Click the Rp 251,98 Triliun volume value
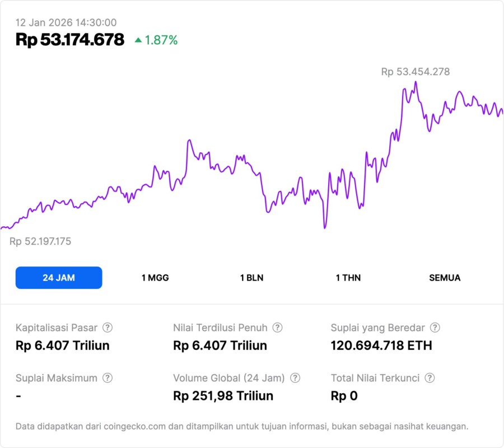The width and height of the screenshot is (504, 448). click(223, 396)
